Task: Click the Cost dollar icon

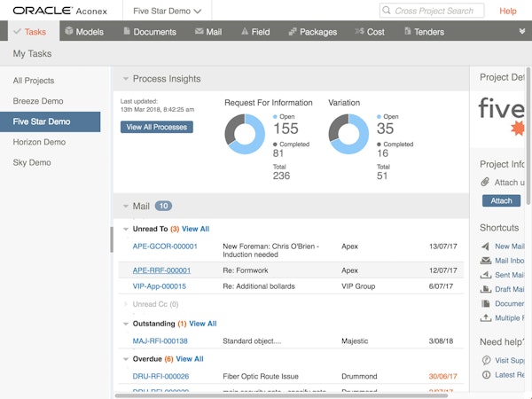Action: [x=359, y=31]
